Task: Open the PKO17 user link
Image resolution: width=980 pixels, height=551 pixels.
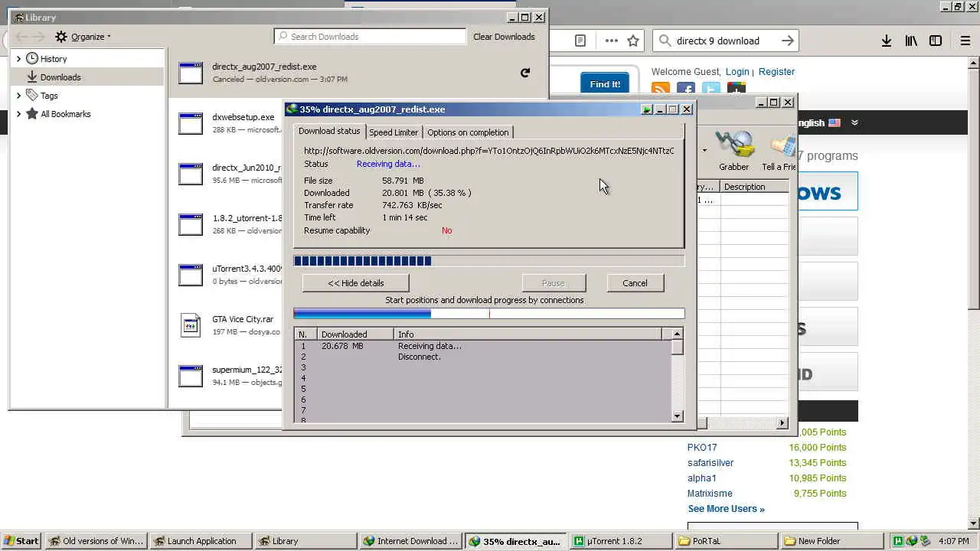Action: [x=702, y=448]
